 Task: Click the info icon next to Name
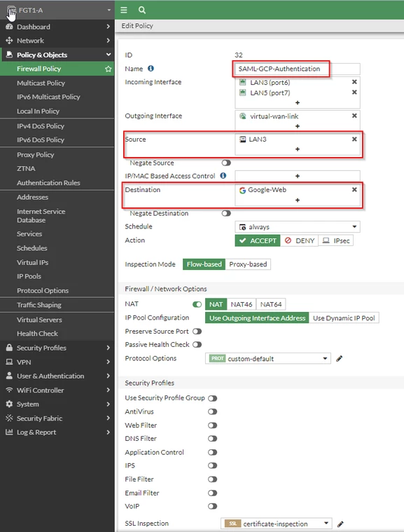pyautogui.click(x=151, y=69)
